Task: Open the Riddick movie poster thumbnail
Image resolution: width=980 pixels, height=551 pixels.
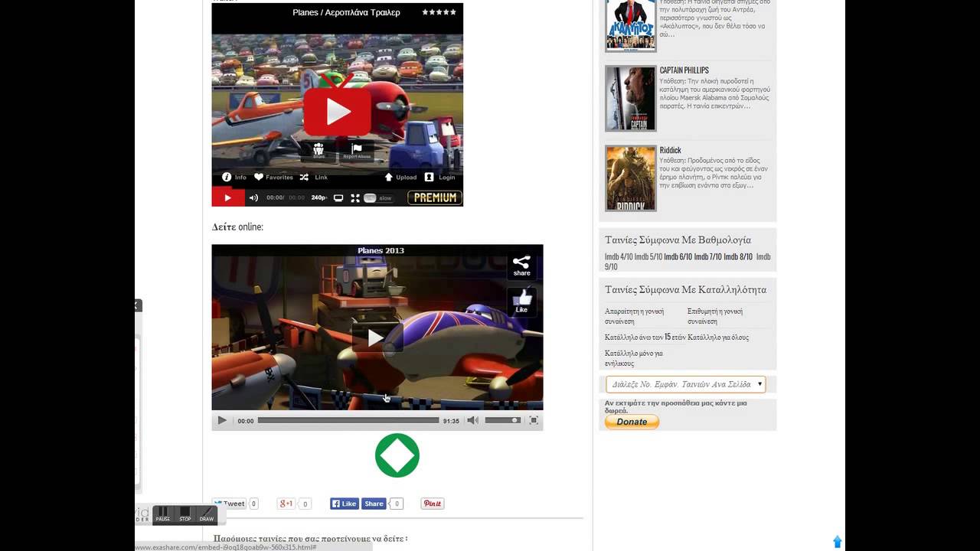Action: point(631,178)
